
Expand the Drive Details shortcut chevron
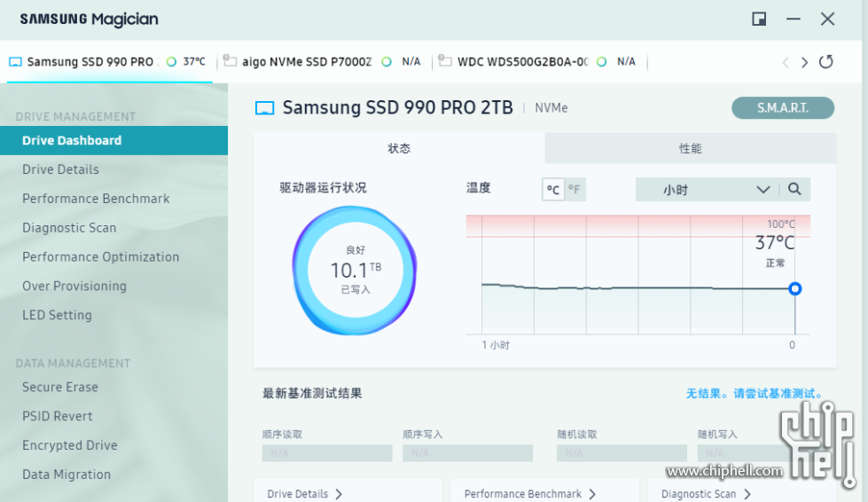pos(339,494)
